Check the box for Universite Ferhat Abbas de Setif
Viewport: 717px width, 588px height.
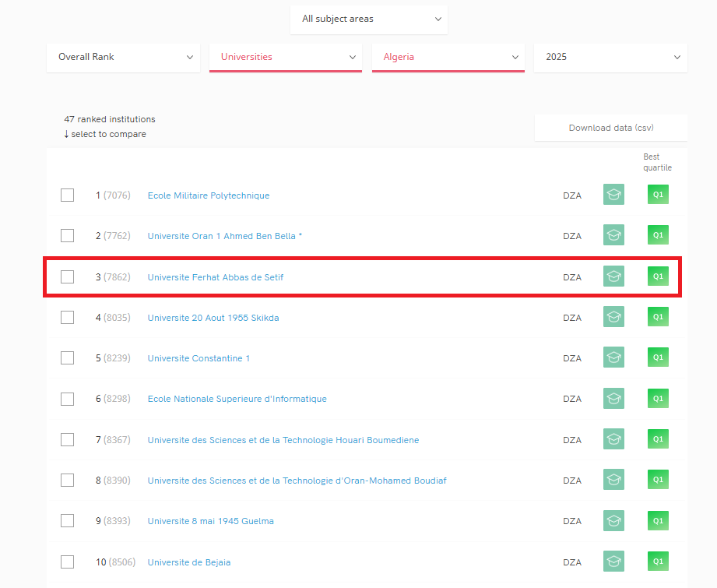67,276
